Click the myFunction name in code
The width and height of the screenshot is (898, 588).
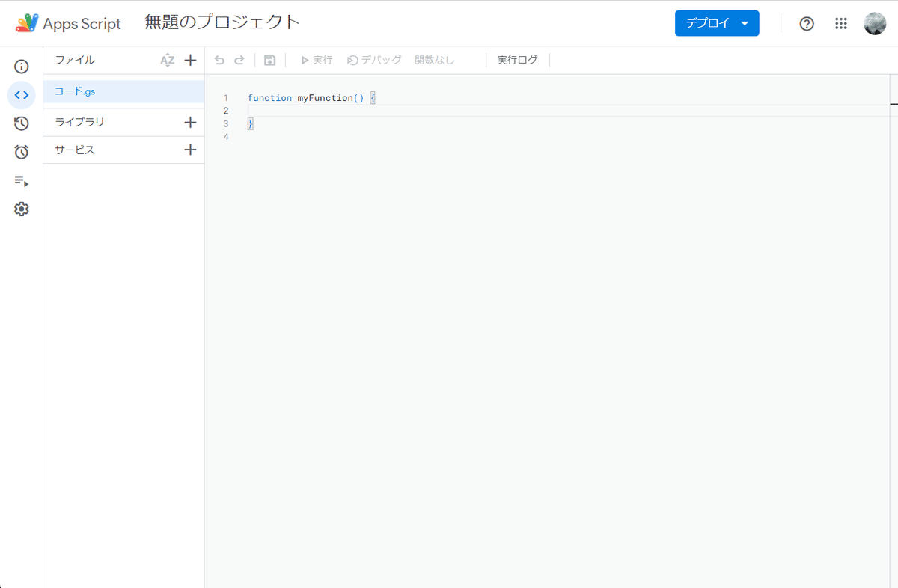(326, 98)
